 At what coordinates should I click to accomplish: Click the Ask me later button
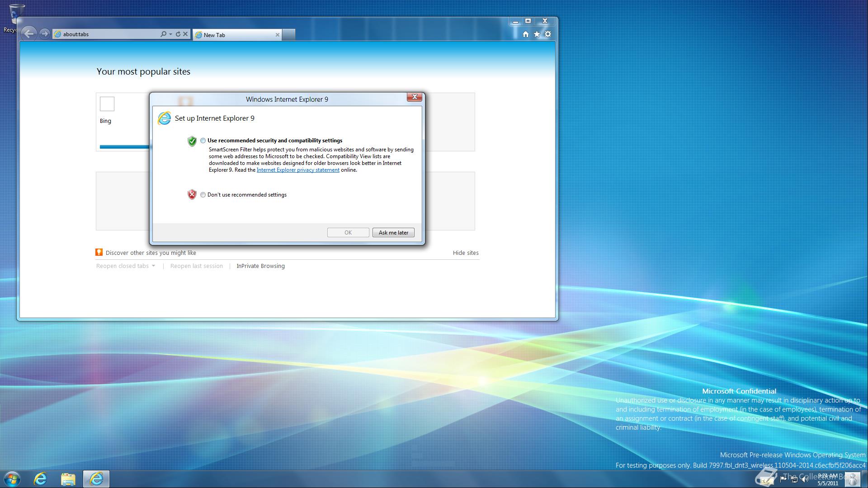click(393, 233)
